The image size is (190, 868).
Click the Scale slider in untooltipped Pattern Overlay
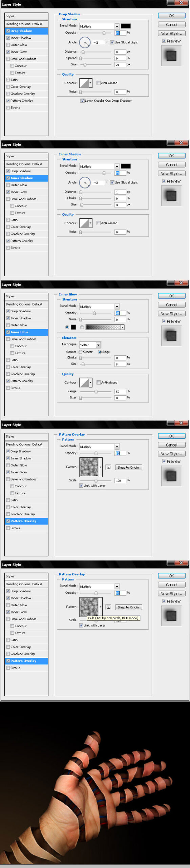coord(96,480)
